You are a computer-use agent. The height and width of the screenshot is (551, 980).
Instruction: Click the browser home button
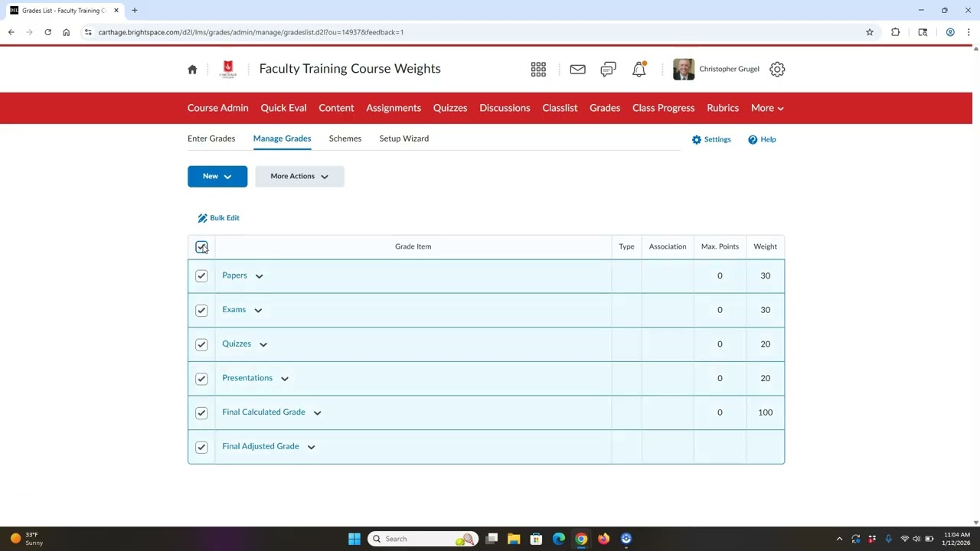[x=66, y=32]
